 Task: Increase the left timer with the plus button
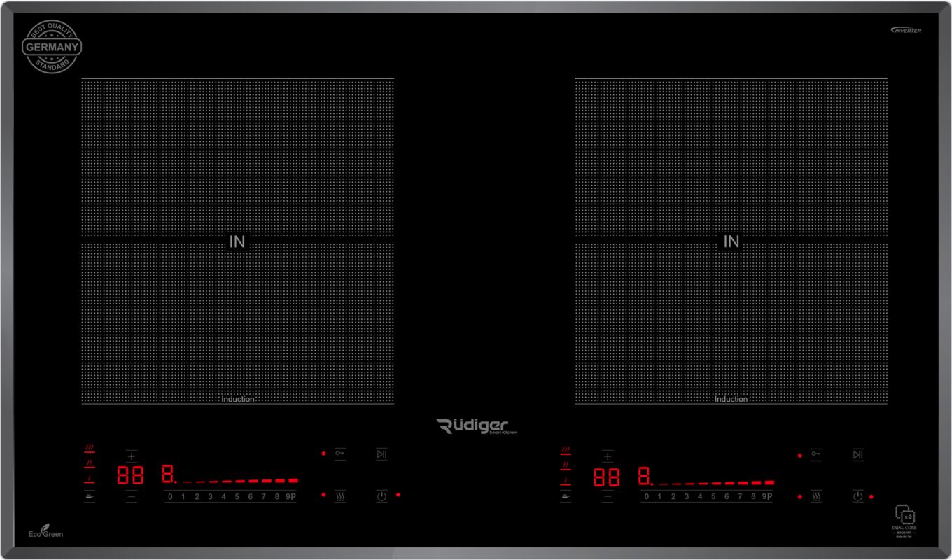[132, 456]
